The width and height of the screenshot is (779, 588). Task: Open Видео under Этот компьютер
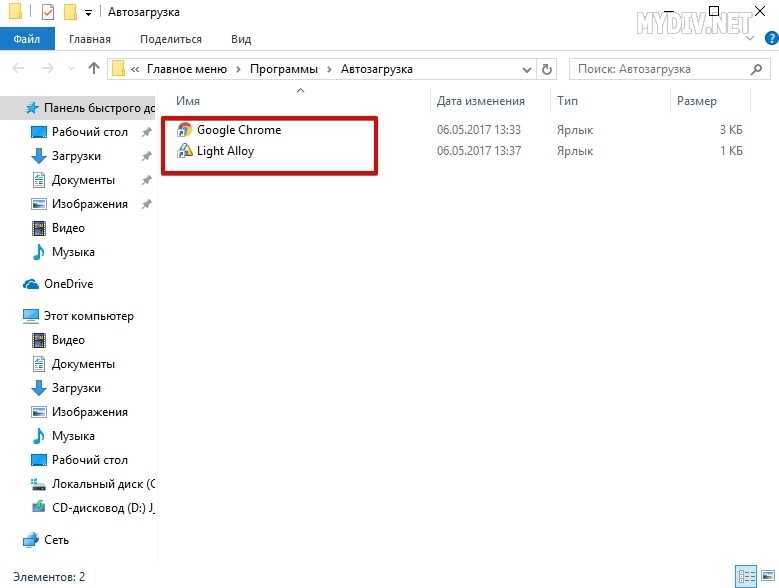[x=69, y=340]
